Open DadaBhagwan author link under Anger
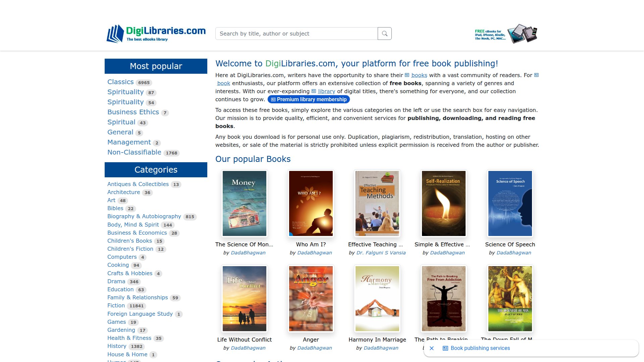644x362 pixels. pos(315,348)
